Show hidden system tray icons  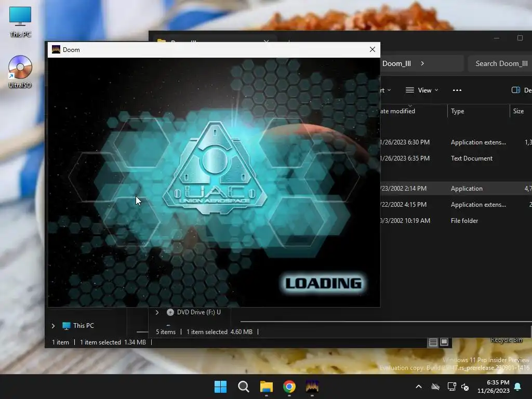[x=419, y=387]
